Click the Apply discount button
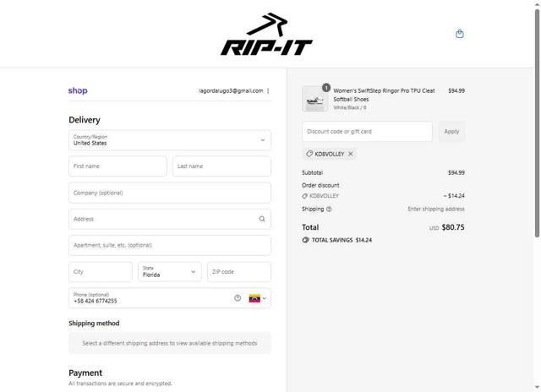Image resolution: width=541 pixels, height=392 pixels. coord(451,131)
